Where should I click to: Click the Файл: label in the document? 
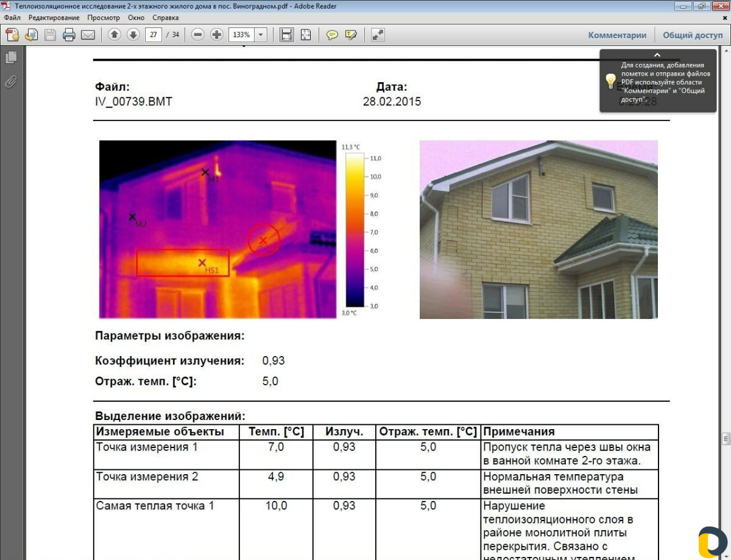[x=113, y=87]
